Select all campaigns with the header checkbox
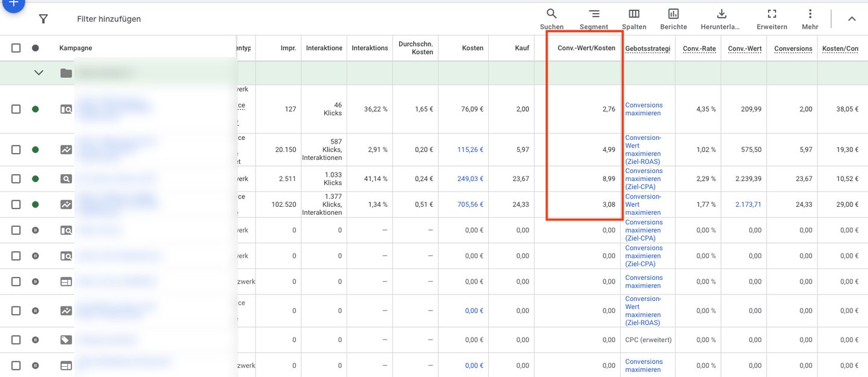Screen dimensions: 868x377 (x=16, y=48)
